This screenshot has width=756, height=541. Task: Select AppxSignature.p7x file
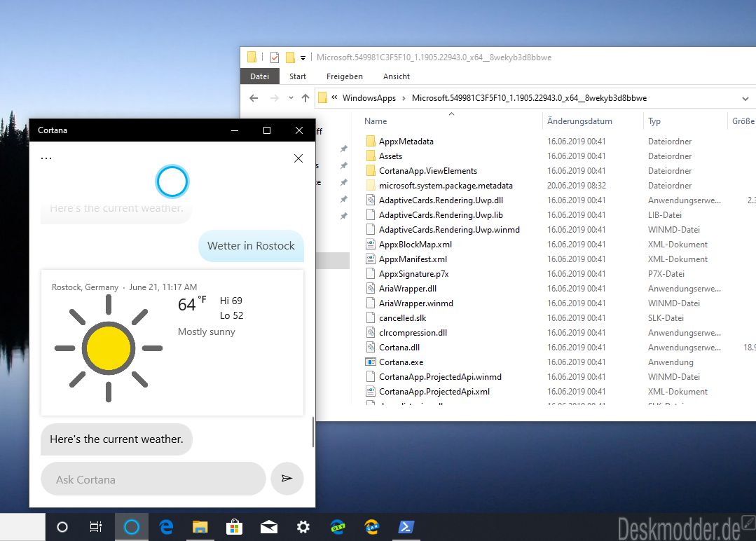(x=414, y=274)
